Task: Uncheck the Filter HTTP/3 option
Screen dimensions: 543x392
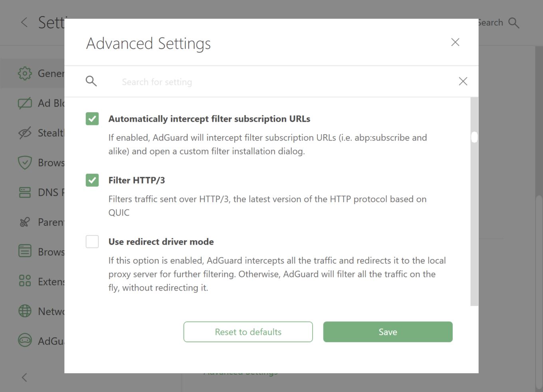Action: point(92,180)
